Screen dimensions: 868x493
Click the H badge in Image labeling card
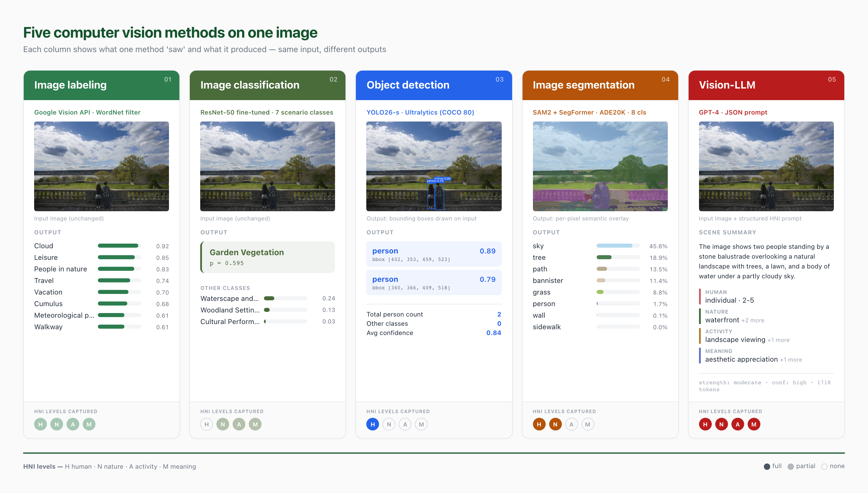coord(40,424)
